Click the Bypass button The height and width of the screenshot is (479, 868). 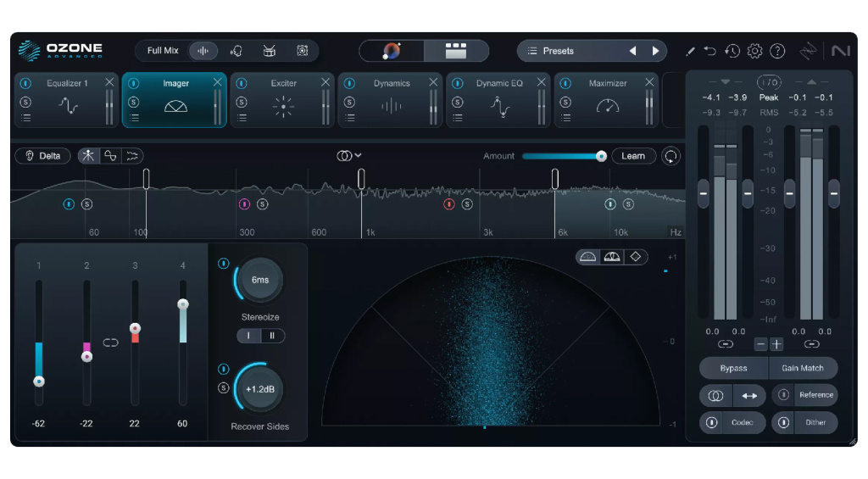pyautogui.click(x=733, y=368)
